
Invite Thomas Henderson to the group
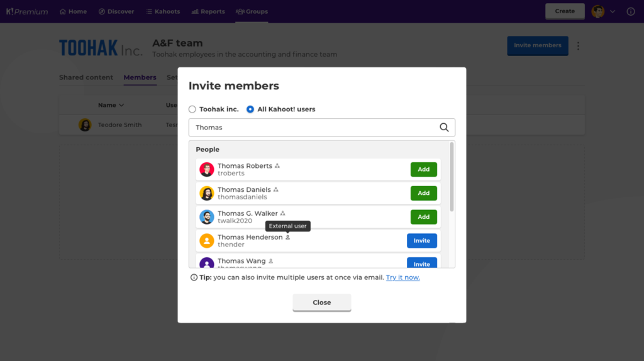tap(421, 241)
